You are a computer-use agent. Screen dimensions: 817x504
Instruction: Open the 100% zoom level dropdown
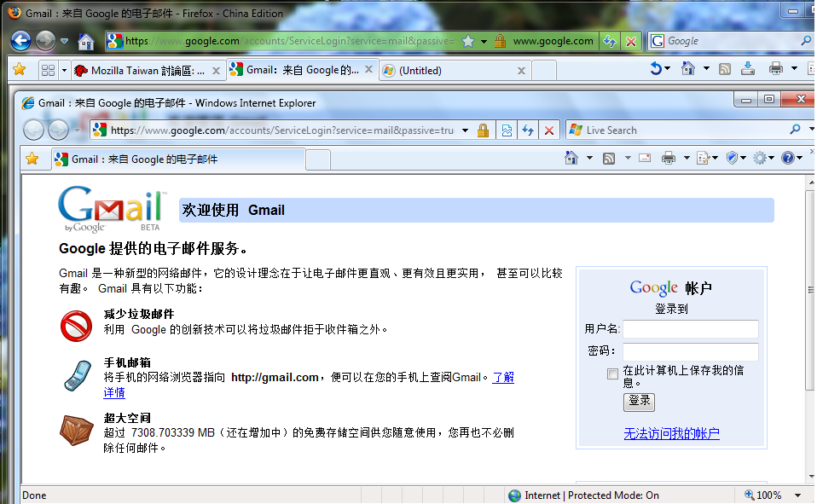[797, 495]
